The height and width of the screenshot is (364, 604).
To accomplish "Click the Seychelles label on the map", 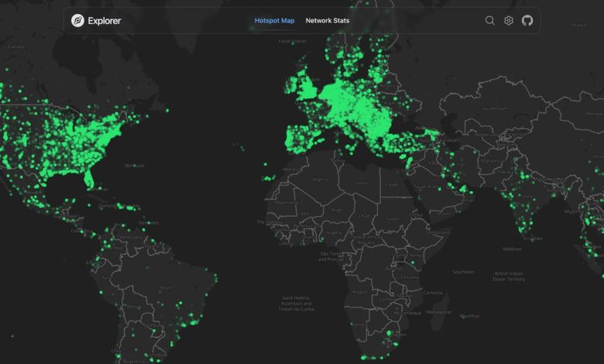I will (464, 271).
